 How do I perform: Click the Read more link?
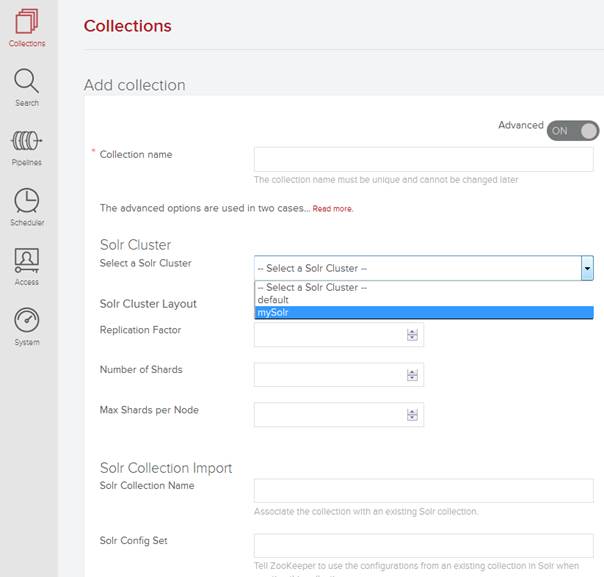pyautogui.click(x=333, y=209)
